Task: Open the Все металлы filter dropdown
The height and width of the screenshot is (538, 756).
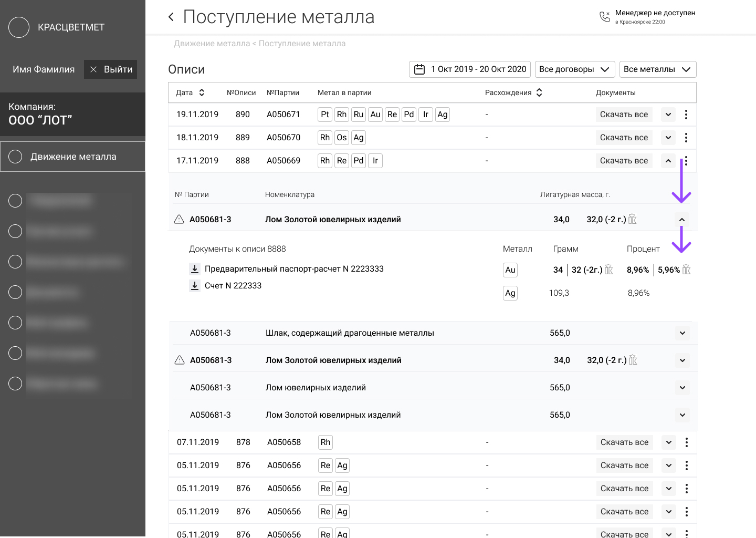Action: [x=658, y=69]
